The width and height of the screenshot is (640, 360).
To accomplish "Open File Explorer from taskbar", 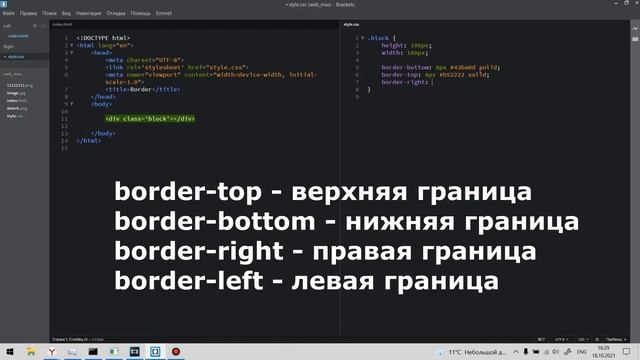I will click(31, 351).
